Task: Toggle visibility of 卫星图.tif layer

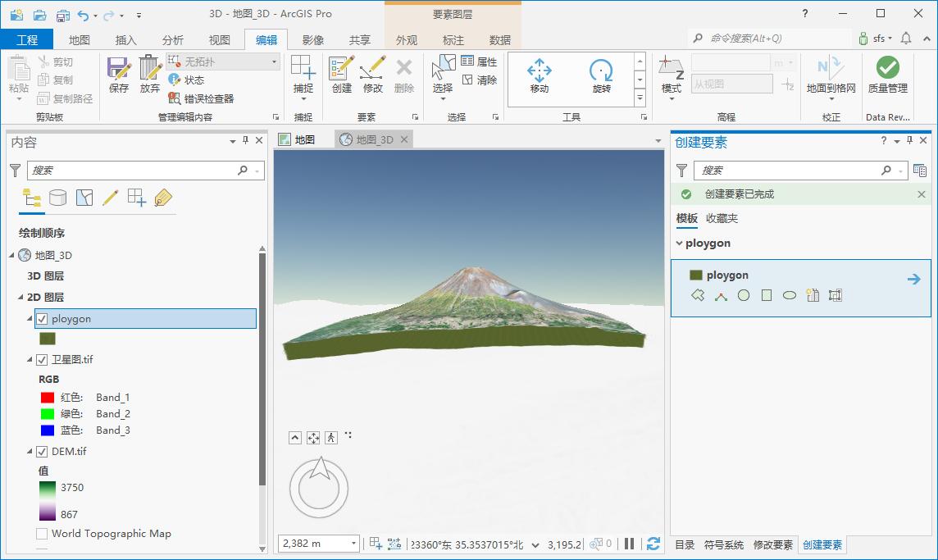Action: 42,360
